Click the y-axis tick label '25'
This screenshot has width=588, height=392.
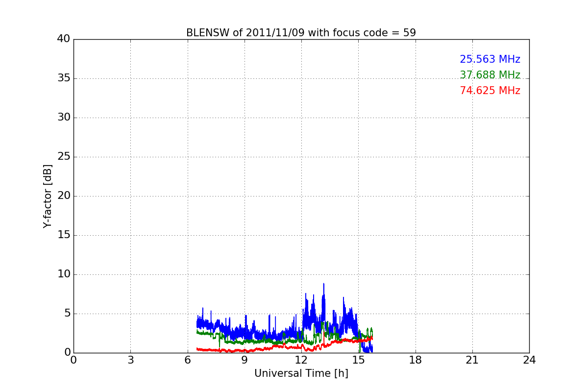click(x=64, y=157)
